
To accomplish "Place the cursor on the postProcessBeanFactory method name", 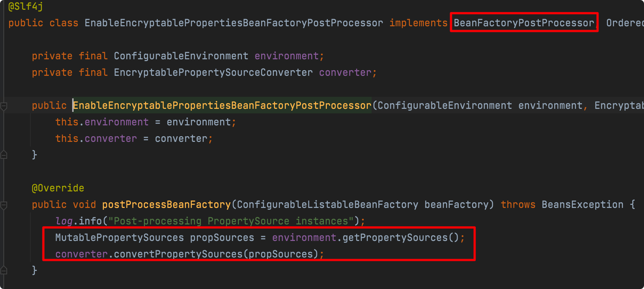I will coord(166,205).
